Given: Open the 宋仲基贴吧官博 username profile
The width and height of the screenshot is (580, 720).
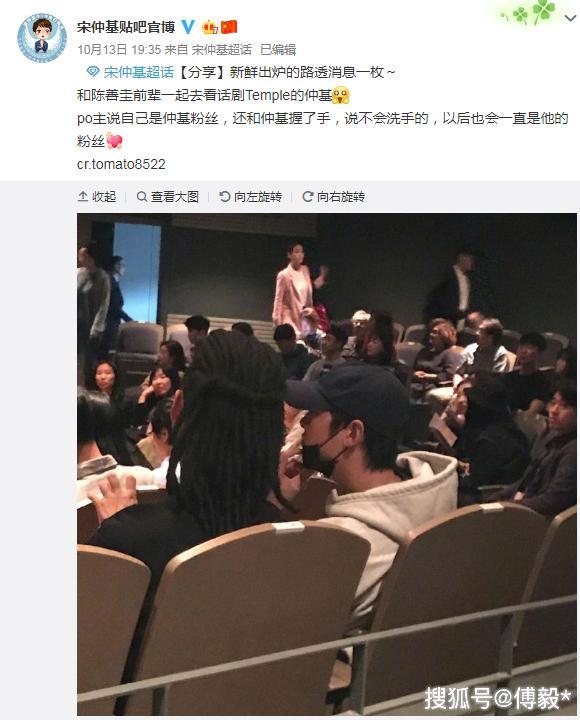Looking at the screenshot, I should [126, 27].
